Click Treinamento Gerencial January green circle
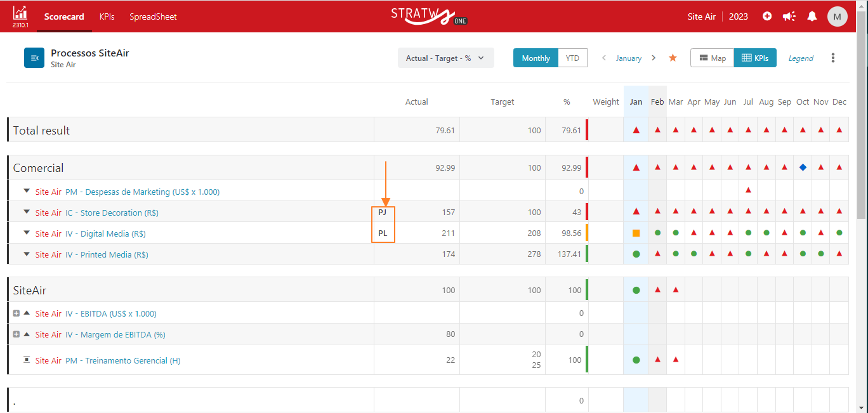This screenshot has width=868, height=413. tap(636, 360)
